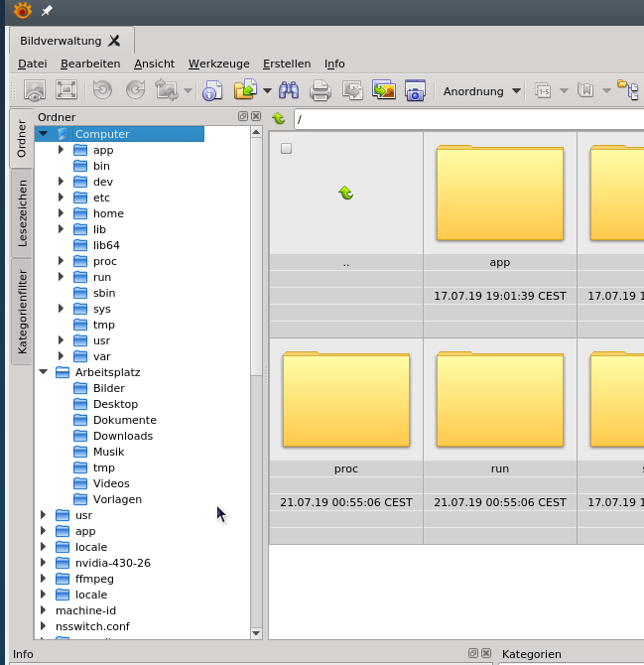Float the Info panel with its undock button

473,654
